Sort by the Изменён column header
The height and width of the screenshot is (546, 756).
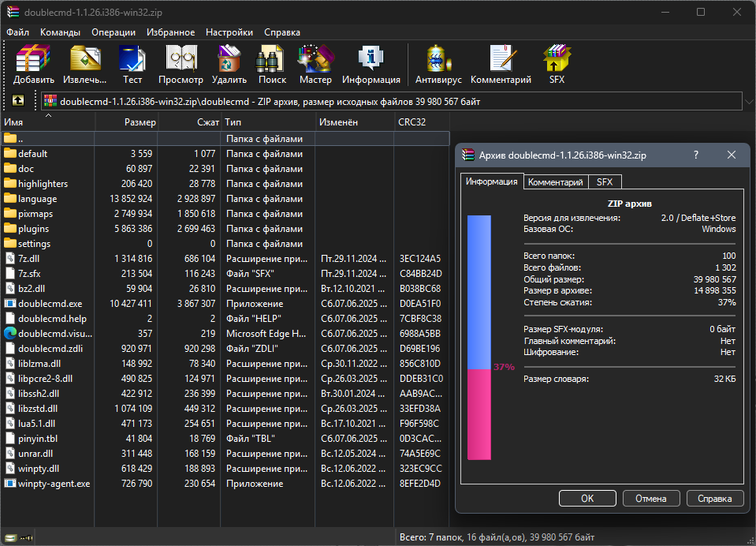coord(355,122)
